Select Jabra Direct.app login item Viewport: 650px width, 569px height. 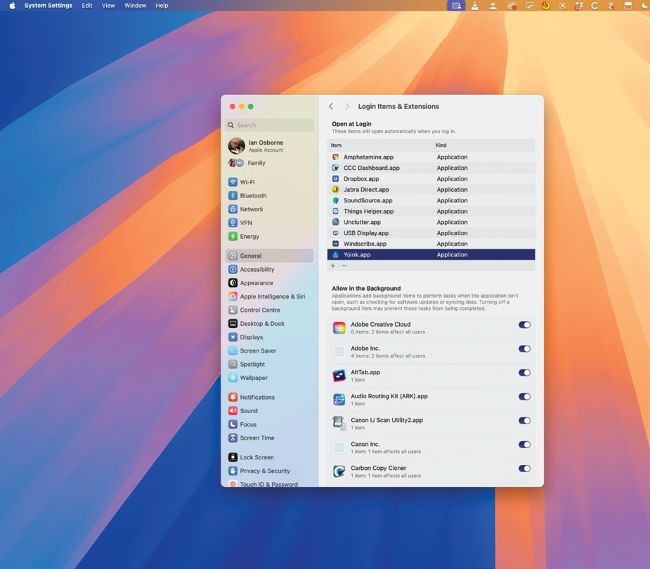(431, 189)
